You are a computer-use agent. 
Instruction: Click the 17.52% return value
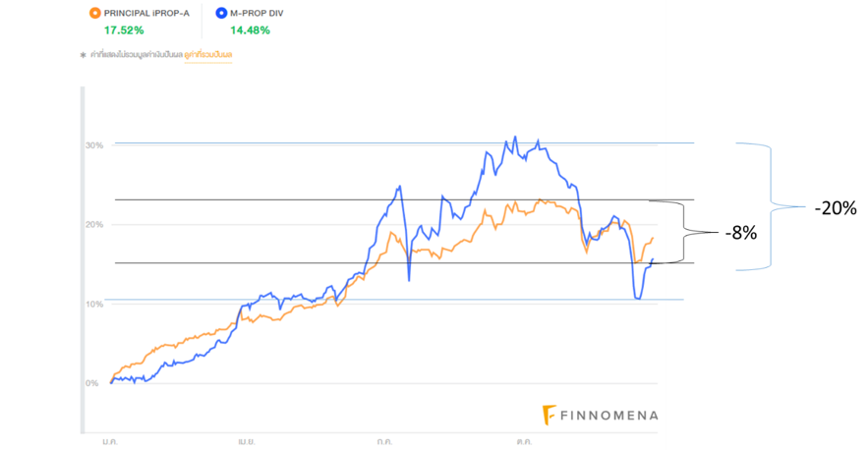pos(124,30)
